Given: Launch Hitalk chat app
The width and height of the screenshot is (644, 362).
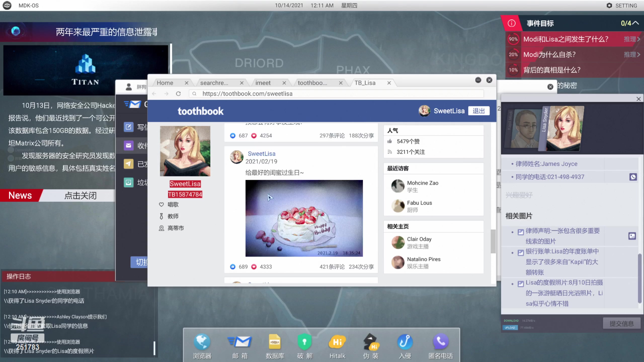Looking at the screenshot, I should tap(337, 342).
